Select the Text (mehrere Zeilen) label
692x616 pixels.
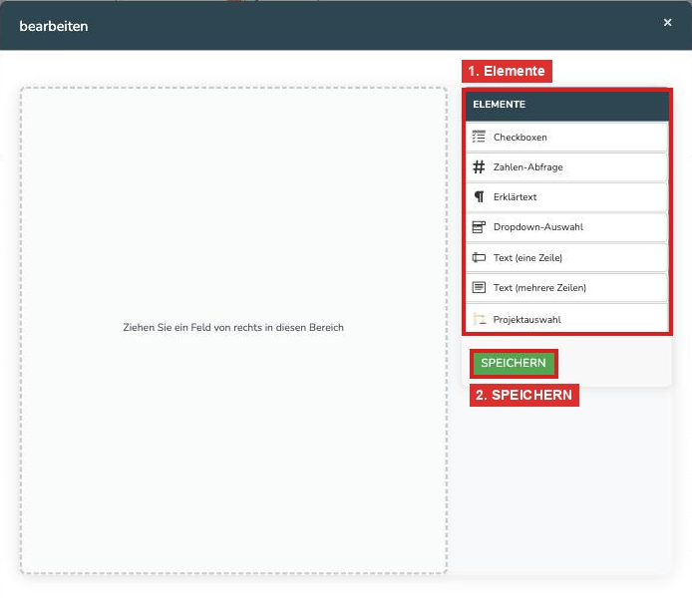click(x=539, y=288)
